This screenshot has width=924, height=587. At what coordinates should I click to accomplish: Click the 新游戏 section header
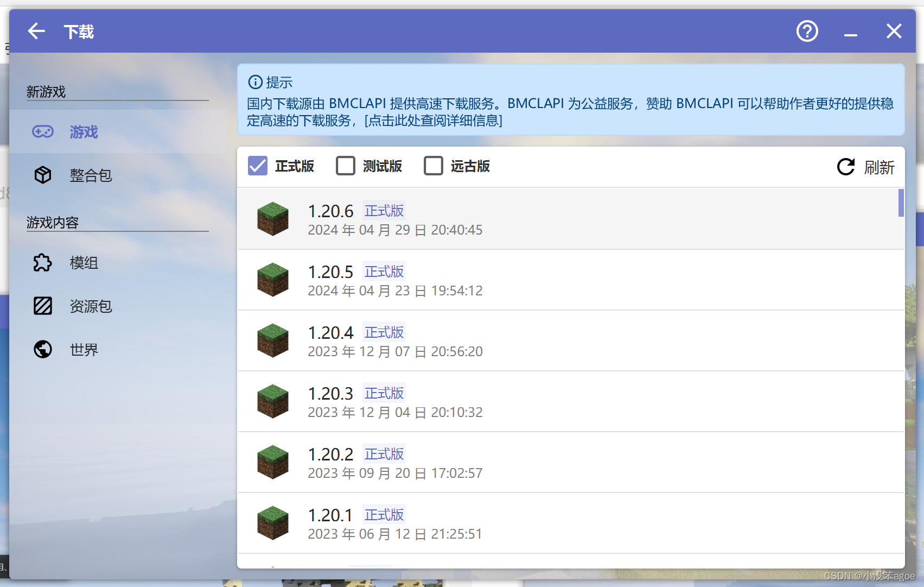(x=46, y=92)
